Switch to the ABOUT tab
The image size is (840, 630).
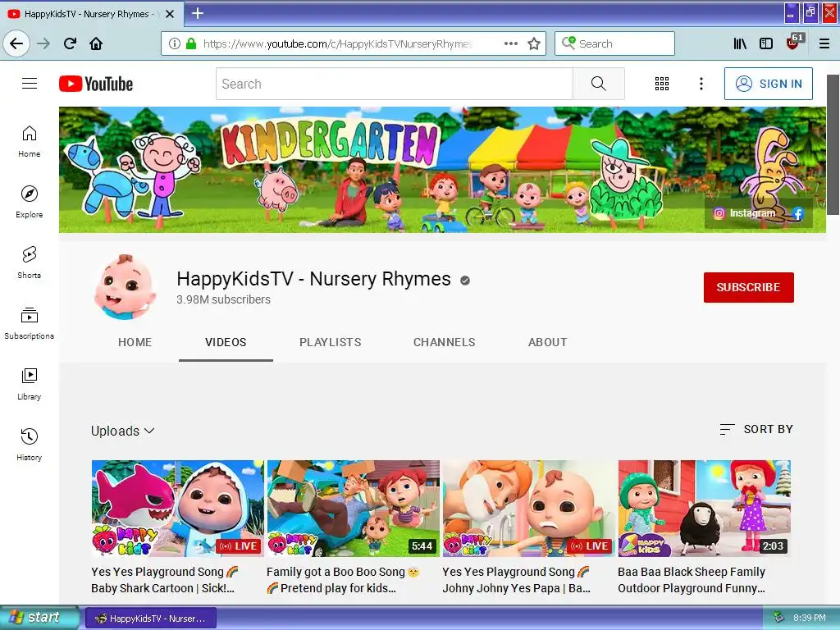point(547,342)
